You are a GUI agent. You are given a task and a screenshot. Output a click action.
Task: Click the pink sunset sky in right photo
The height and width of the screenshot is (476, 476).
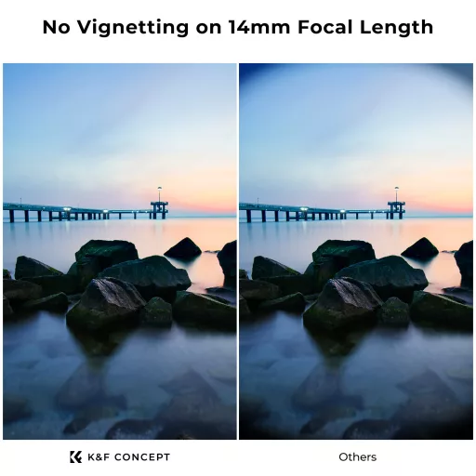440,198
